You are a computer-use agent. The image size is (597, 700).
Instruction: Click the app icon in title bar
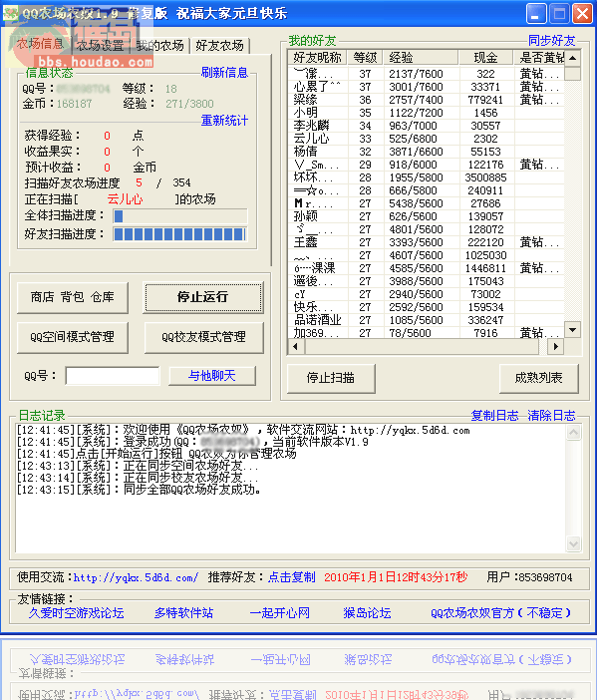[x=11, y=13]
